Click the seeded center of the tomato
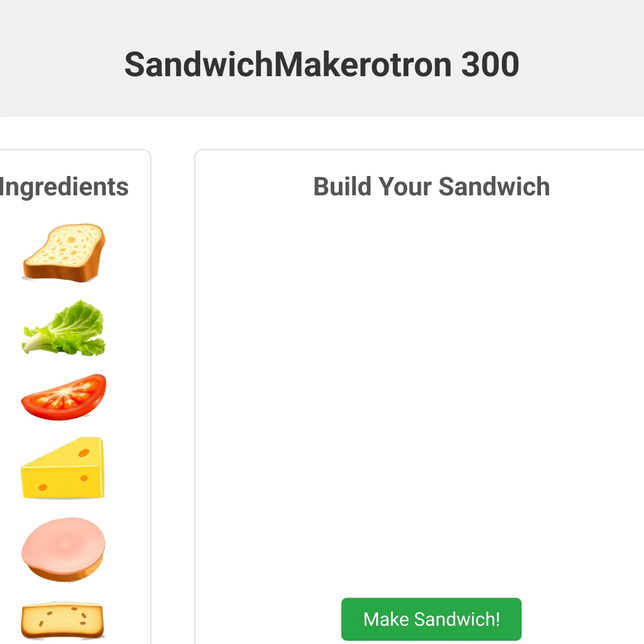Image resolution: width=644 pixels, height=644 pixels. pos(65,398)
